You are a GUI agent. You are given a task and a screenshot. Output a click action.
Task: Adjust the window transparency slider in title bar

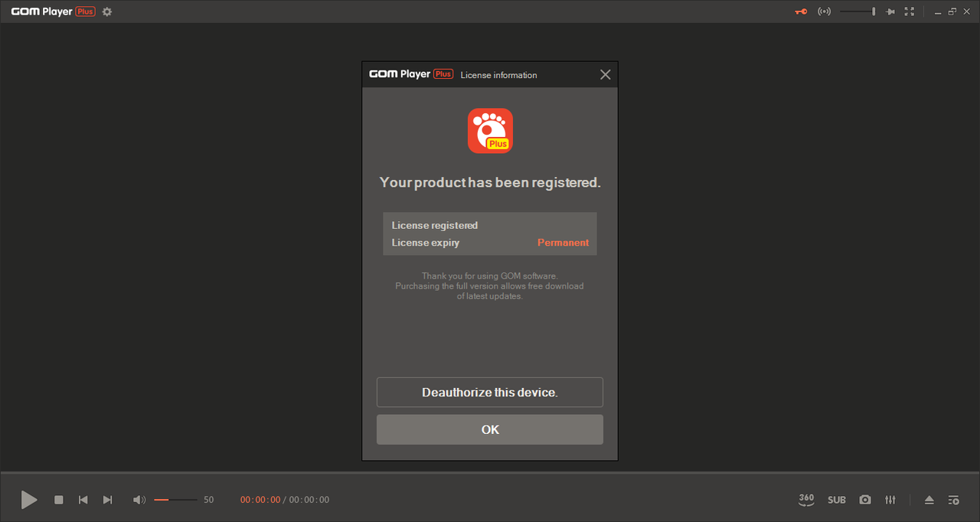pyautogui.click(x=857, y=11)
